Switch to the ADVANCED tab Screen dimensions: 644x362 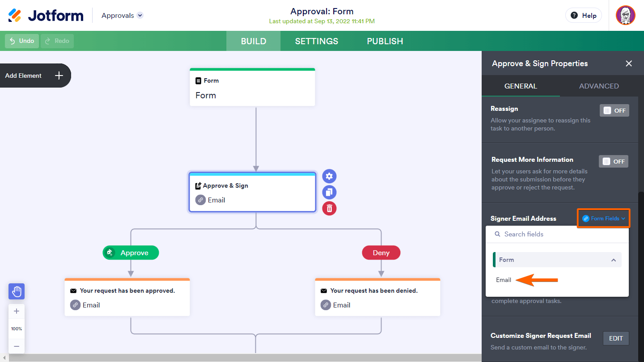tap(599, 86)
